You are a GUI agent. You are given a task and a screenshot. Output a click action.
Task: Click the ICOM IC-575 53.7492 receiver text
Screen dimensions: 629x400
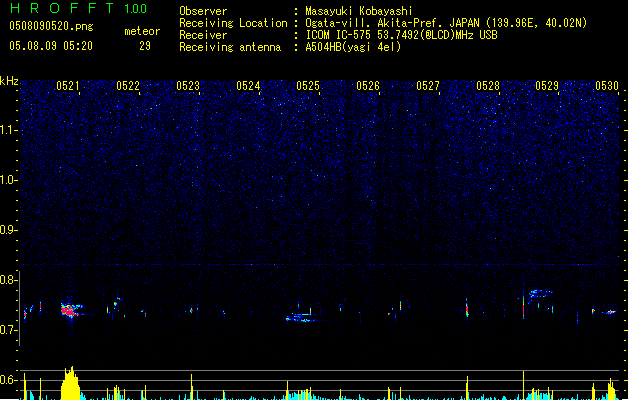point(401,35)
